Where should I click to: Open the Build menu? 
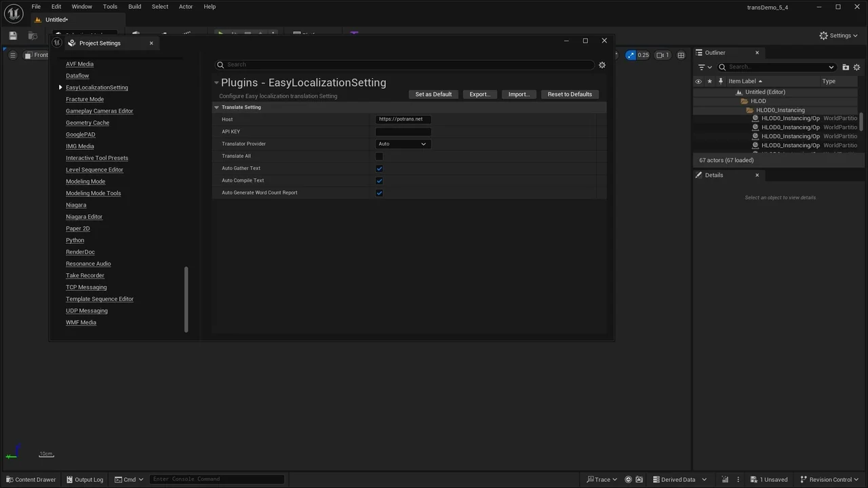point(134,7)
